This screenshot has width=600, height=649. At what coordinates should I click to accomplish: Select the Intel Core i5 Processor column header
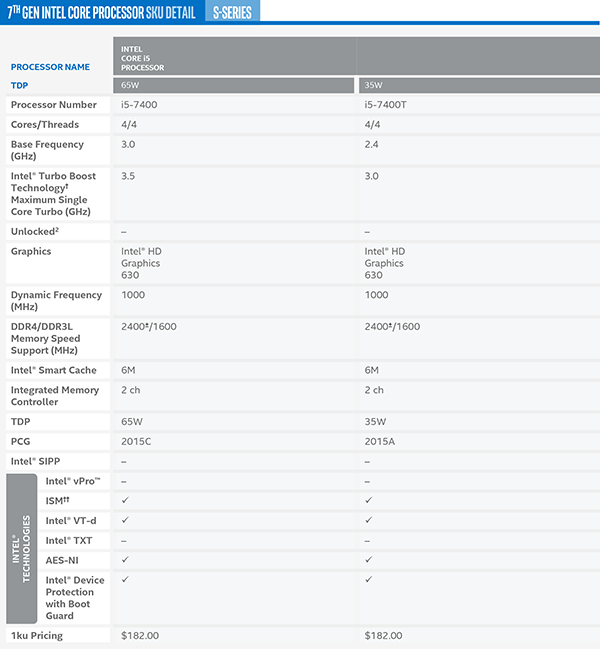(143, 58)
